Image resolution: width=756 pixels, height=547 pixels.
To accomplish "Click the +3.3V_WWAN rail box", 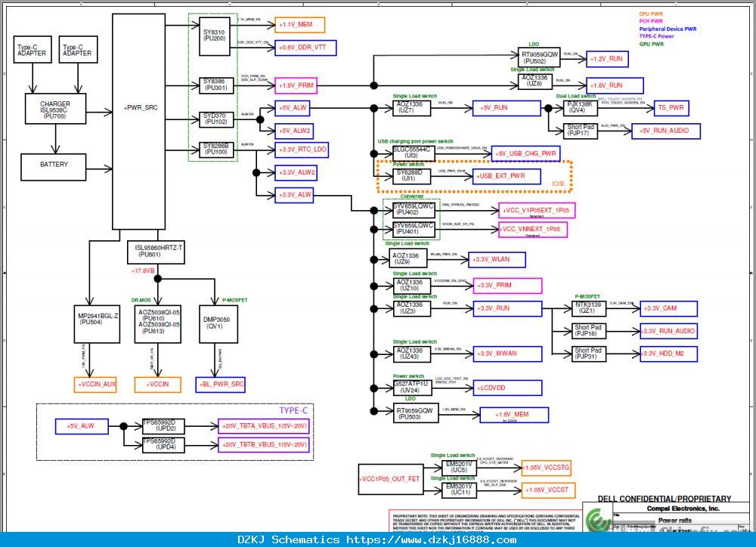I will pos(507,354).
